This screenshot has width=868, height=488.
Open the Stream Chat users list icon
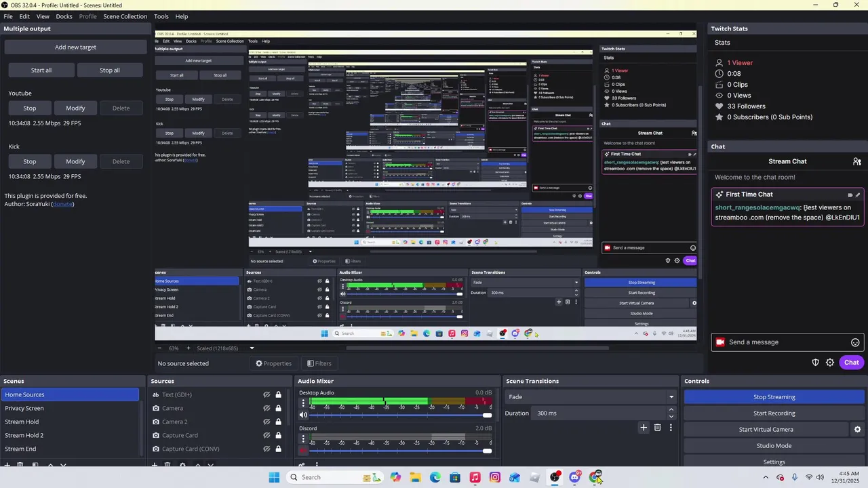[857, 161]
